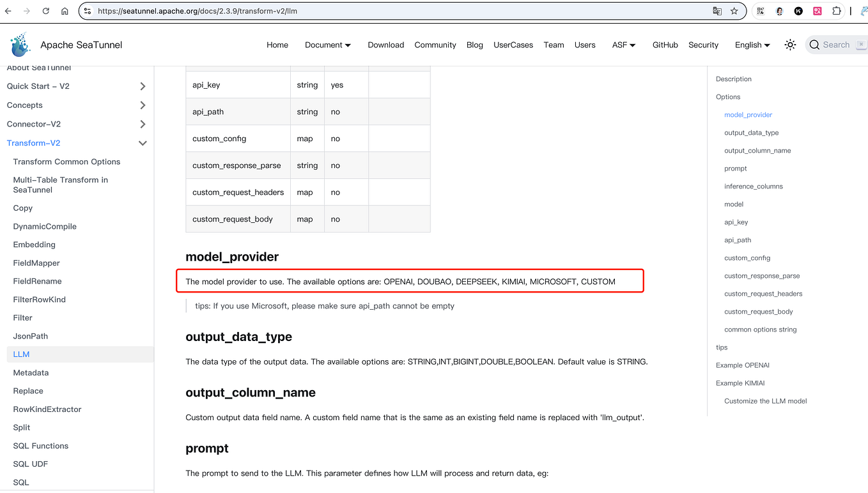Select LLM in the sidebar

pos(22,354)
